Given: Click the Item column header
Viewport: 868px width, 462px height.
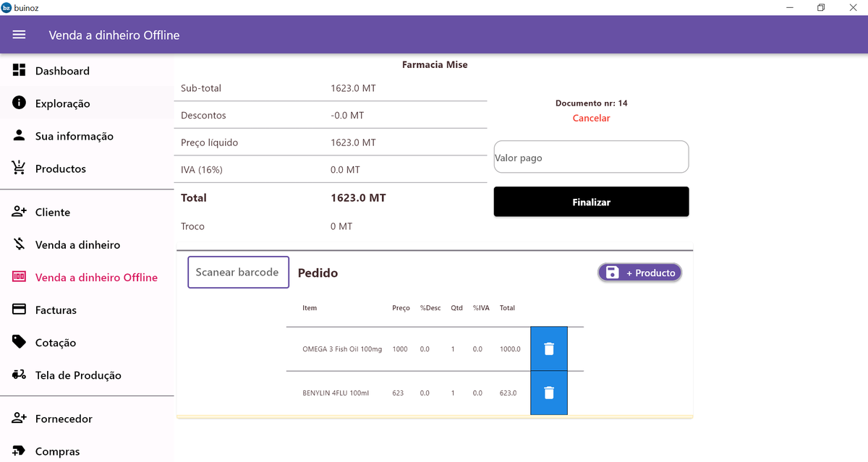Looking at the screenshot, I should [310, 308].
